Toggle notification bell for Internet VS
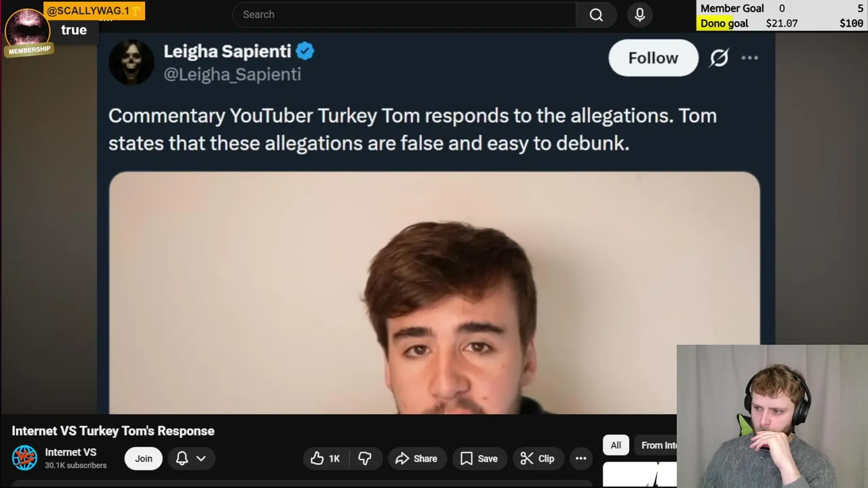 pyautogui.click(x=182, y=459)
